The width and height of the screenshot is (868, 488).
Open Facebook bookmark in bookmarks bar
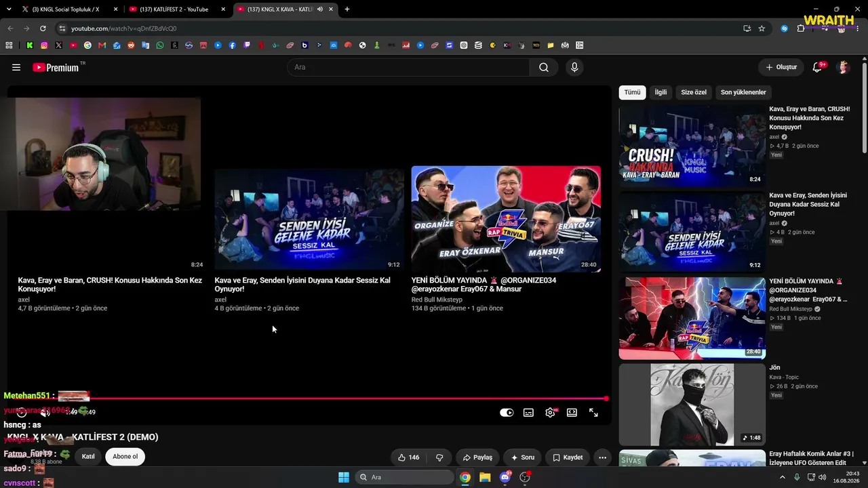point(232,45)
